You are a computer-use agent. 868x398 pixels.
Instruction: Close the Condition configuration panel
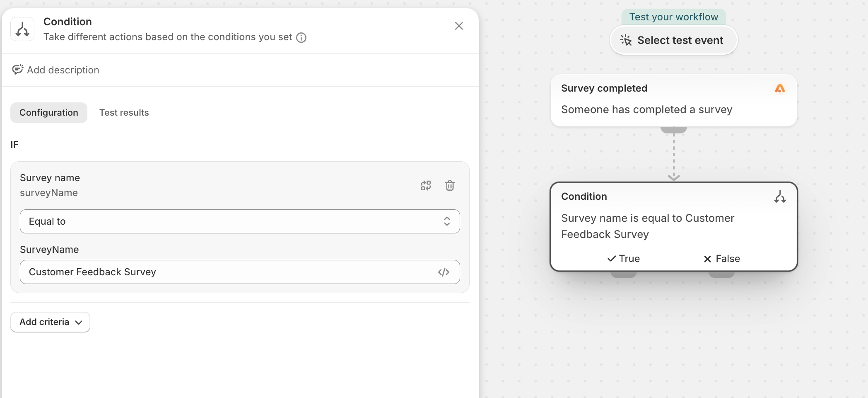pos(459,26)
